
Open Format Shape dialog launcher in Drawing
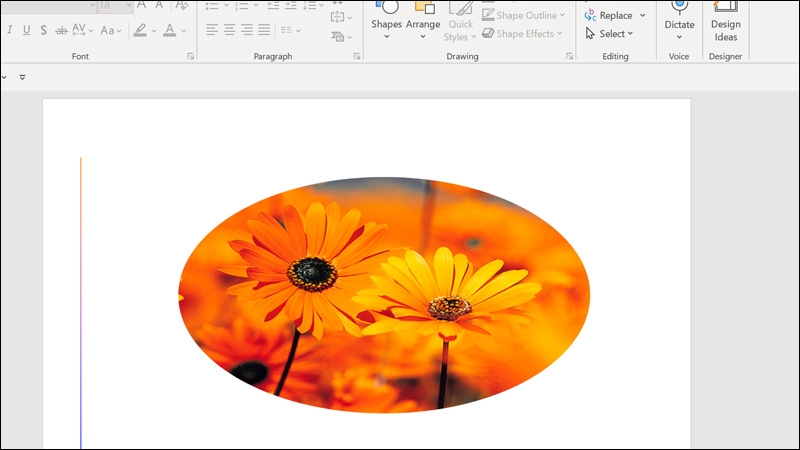[x=569, y=56]
